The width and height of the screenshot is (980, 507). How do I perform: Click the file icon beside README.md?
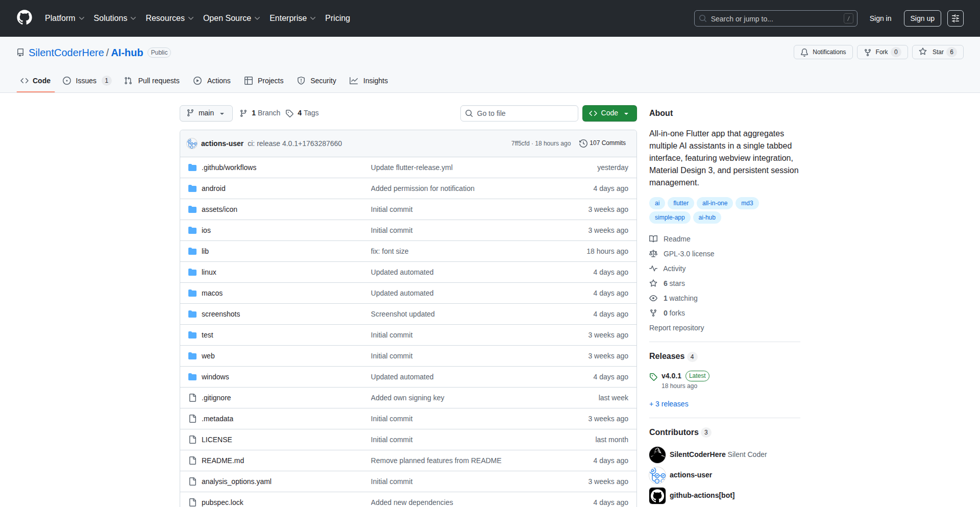click(192, 461)
